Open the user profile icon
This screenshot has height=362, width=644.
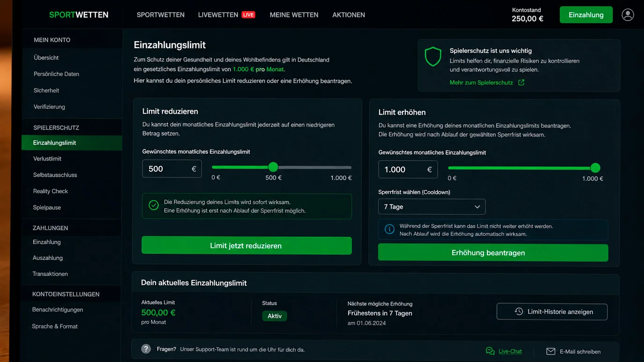(628, 14)
